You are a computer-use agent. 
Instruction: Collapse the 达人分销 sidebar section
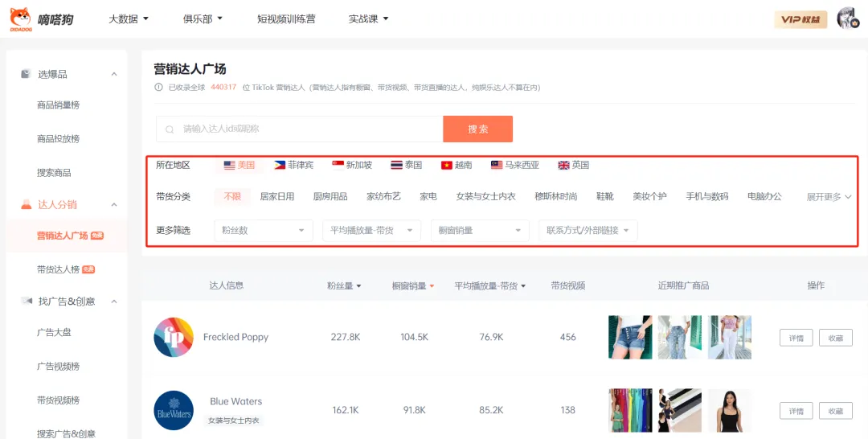tap(114, 205)
